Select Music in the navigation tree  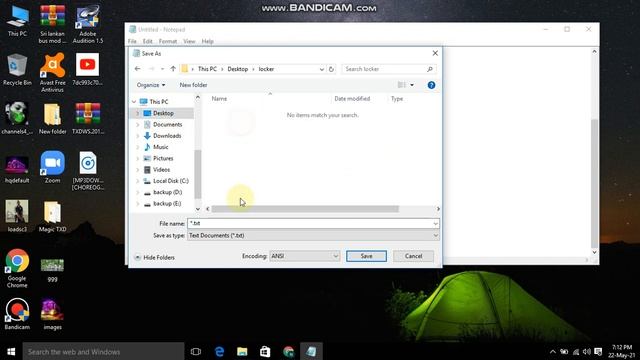coord(160,147)
